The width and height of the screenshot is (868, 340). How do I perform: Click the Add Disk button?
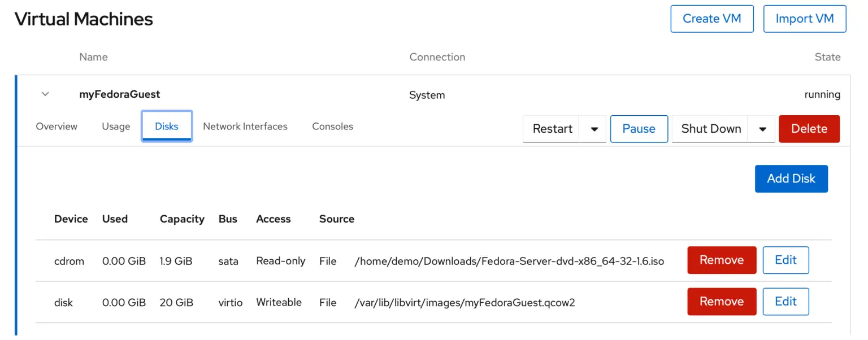click(x=791, y=178)
